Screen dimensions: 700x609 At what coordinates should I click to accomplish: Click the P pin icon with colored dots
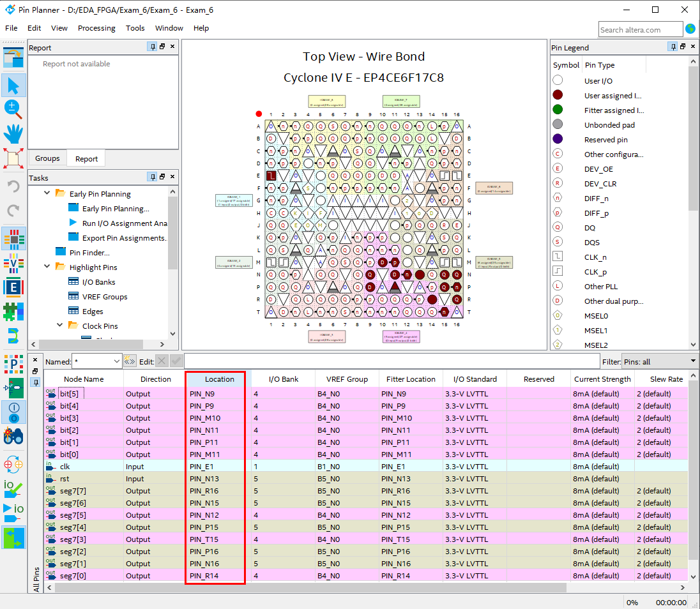13,364
